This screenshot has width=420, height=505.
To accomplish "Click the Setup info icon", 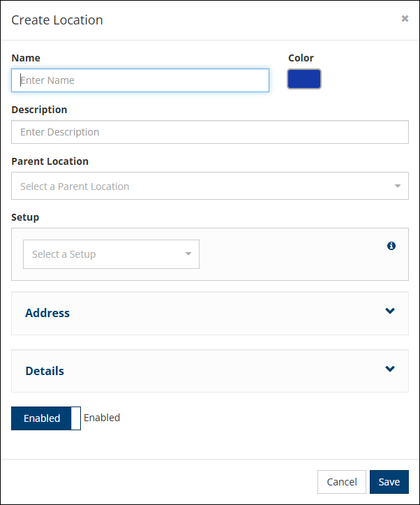I will point(391,246).
